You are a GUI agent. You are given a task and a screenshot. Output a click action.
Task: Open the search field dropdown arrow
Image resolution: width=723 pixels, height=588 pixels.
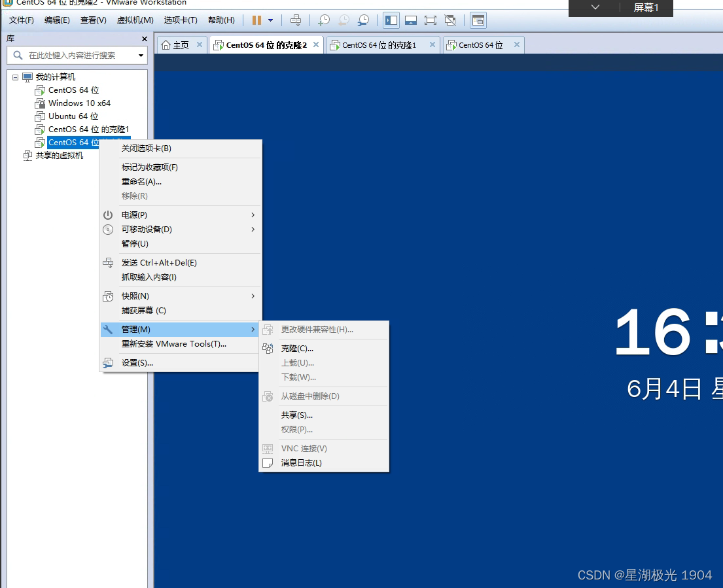(141, 56)
